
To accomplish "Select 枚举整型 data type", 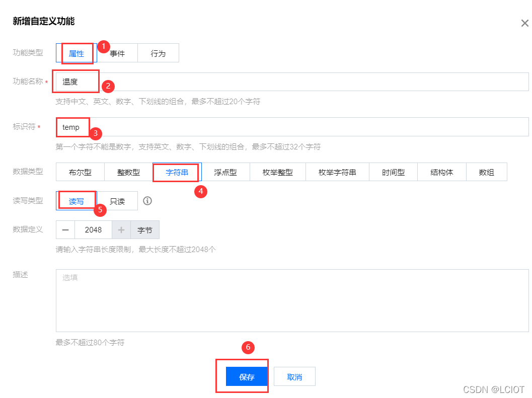I will click(277, 172).
